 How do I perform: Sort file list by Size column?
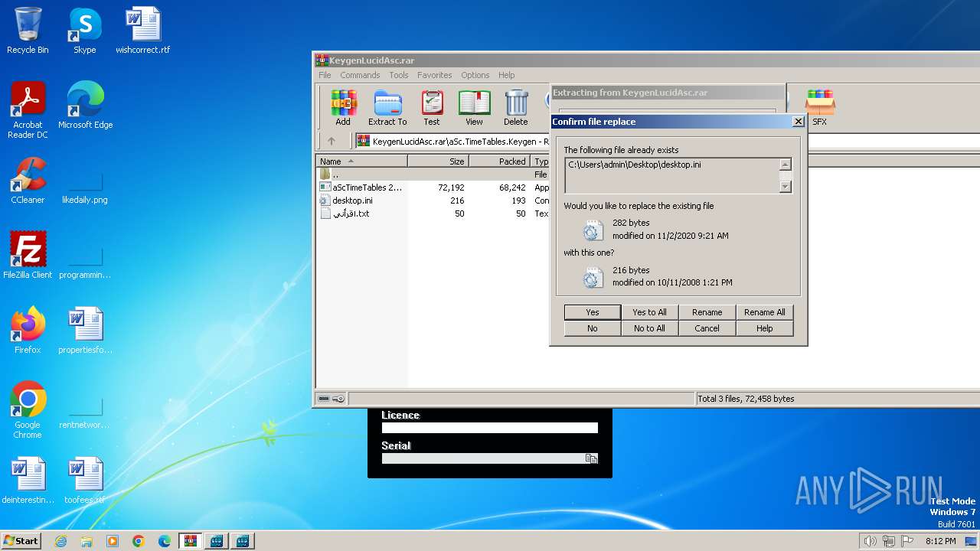pyautogui.click(x=438, y=161)
